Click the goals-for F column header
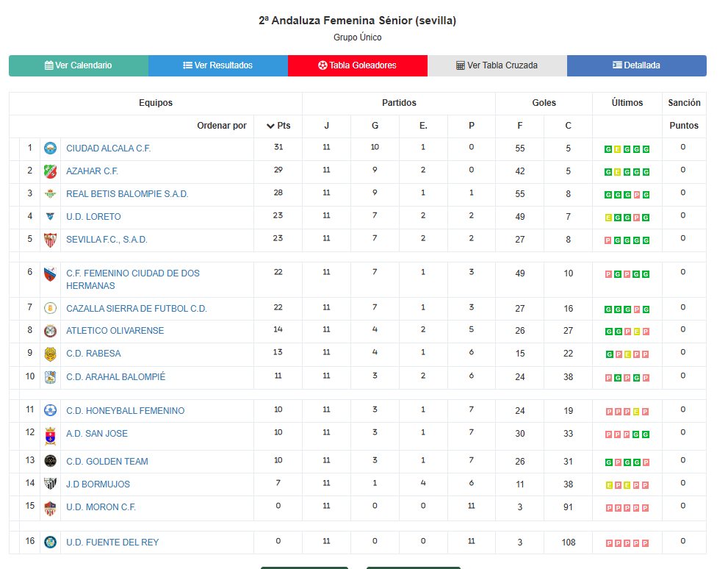This screenshot has width=728, height=569. (520, 126)
